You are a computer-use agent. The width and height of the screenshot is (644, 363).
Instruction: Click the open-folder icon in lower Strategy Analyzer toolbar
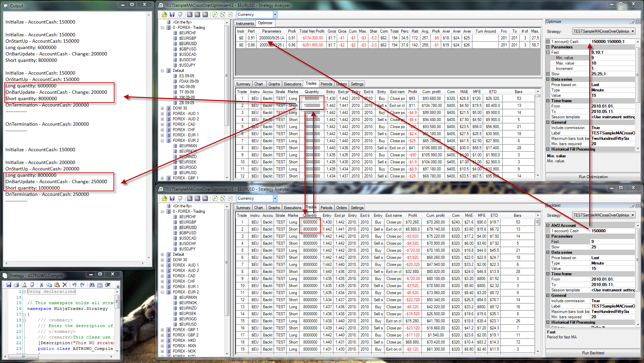164,198
